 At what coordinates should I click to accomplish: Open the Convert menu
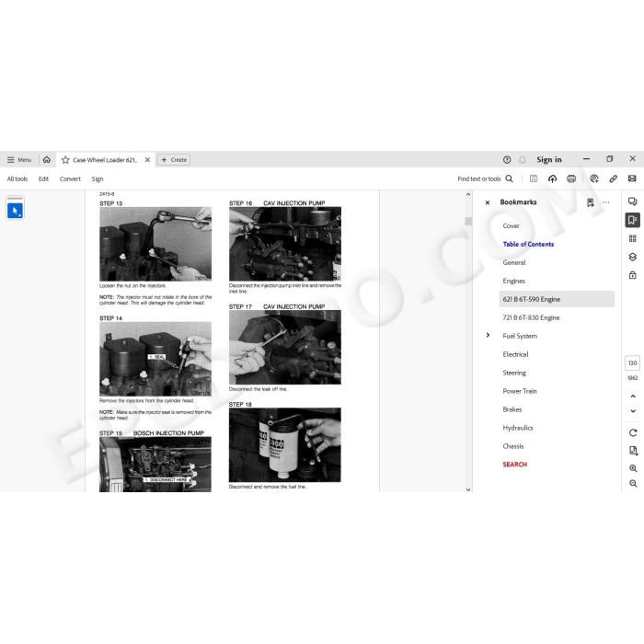[x=70, y=179]
